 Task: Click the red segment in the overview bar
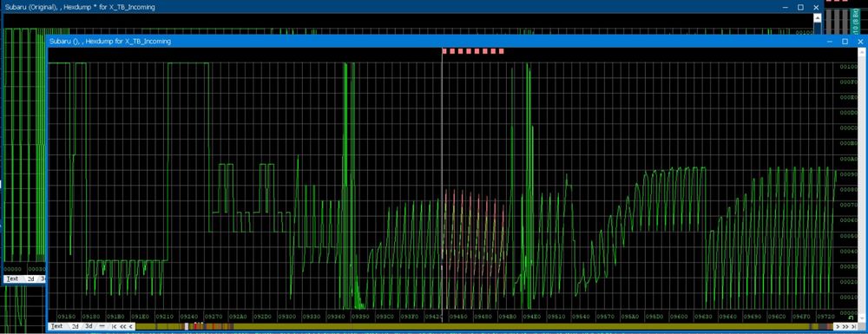(x=194, y=327)
